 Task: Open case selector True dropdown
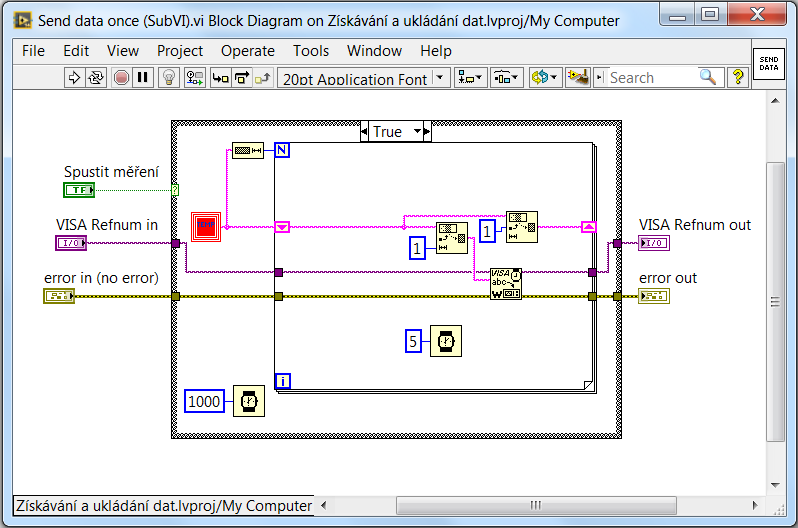pos(418,131)
